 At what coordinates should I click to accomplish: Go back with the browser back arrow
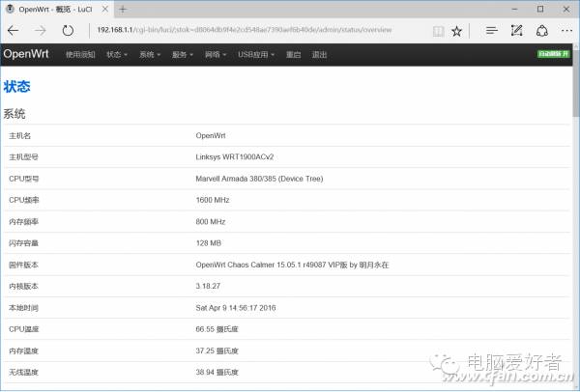click(x=13, y=31)
